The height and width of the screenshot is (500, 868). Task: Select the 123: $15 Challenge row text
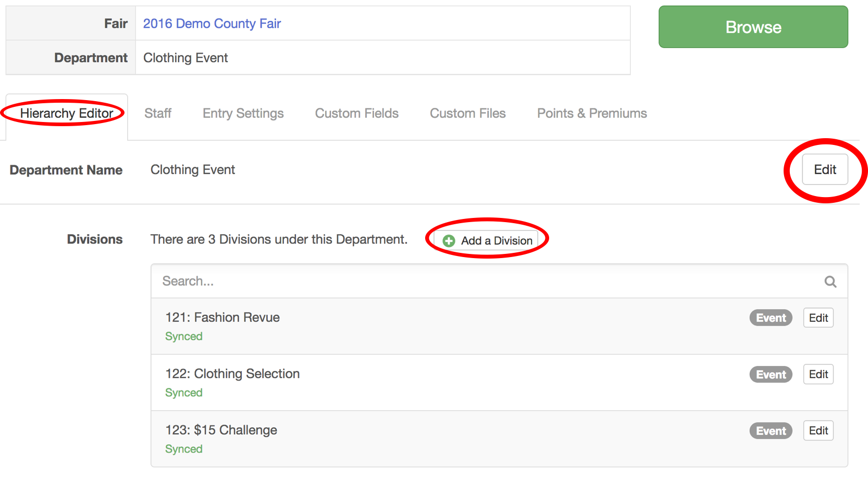click(x=221, y=430)
